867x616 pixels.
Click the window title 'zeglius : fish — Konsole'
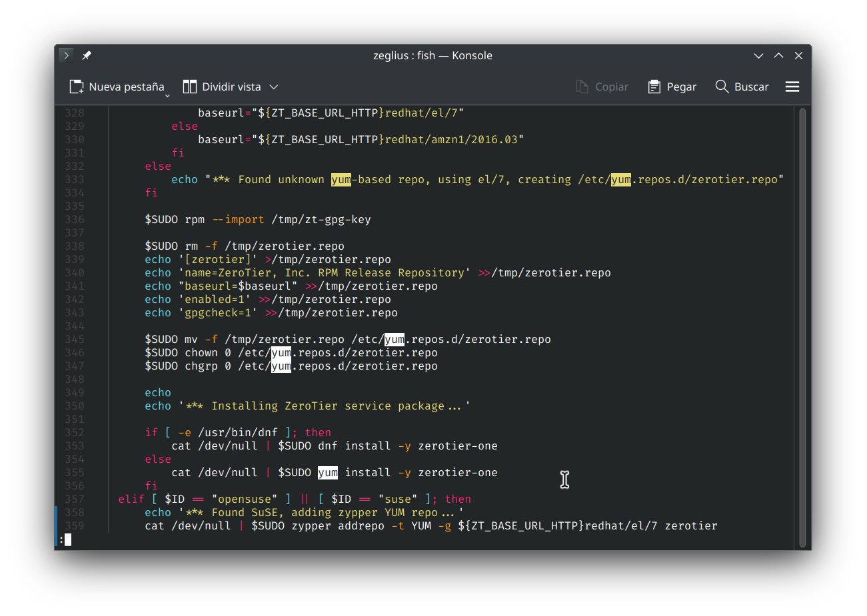(x=433, y=55)
